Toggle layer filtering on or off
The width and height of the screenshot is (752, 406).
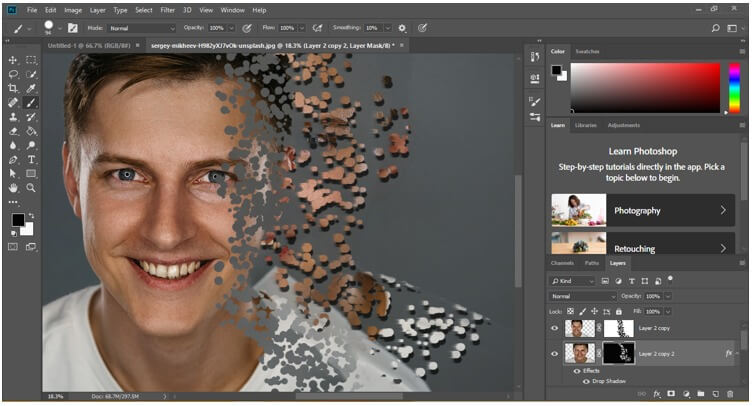[x=670, y=278]
